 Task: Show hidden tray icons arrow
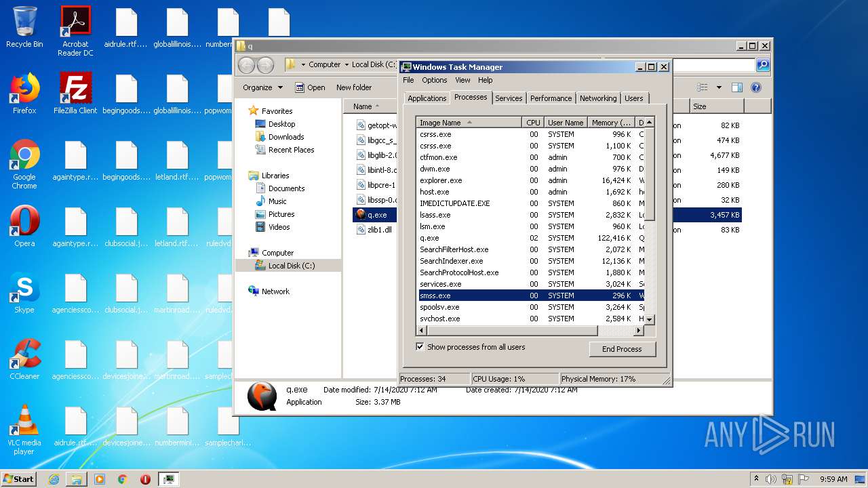click(756, 479)
